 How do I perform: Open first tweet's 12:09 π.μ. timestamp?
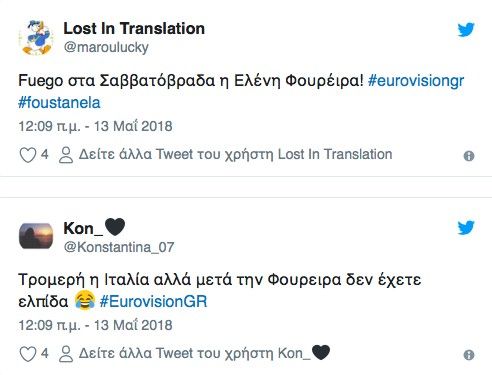[x=49, y=126]
